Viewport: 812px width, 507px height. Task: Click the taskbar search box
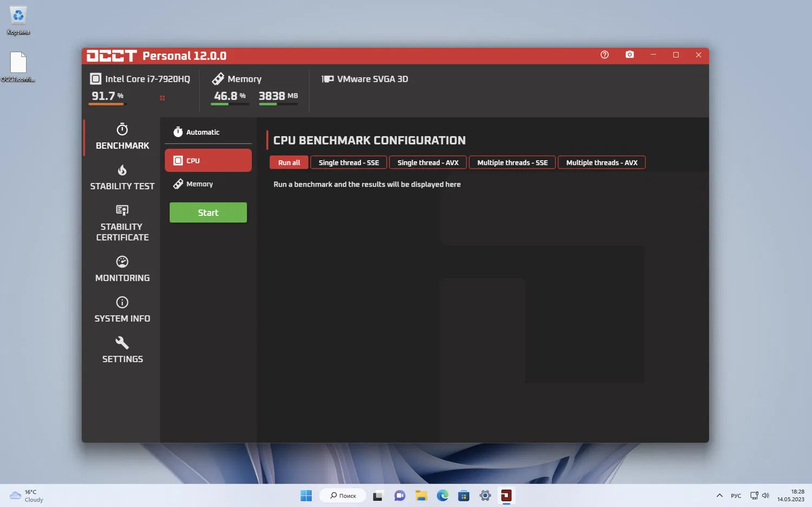(x=343, y=496)
